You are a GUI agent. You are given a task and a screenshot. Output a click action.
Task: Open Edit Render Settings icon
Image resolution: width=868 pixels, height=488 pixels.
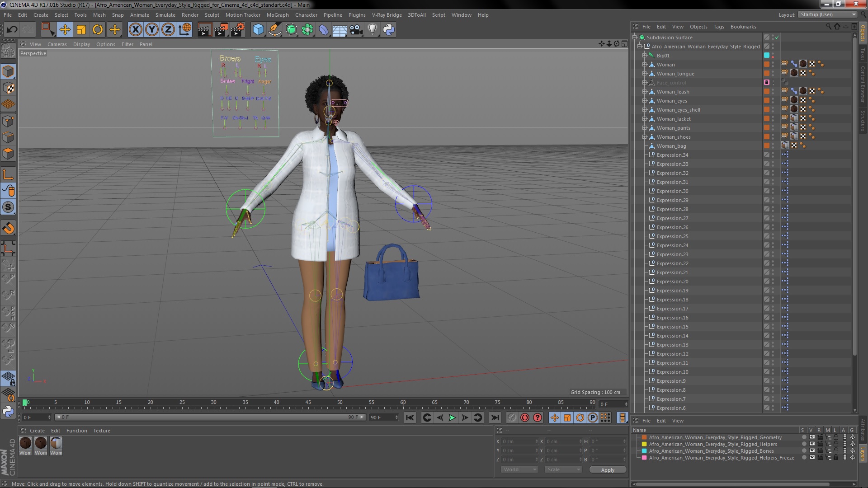click(x=238, y=30)
